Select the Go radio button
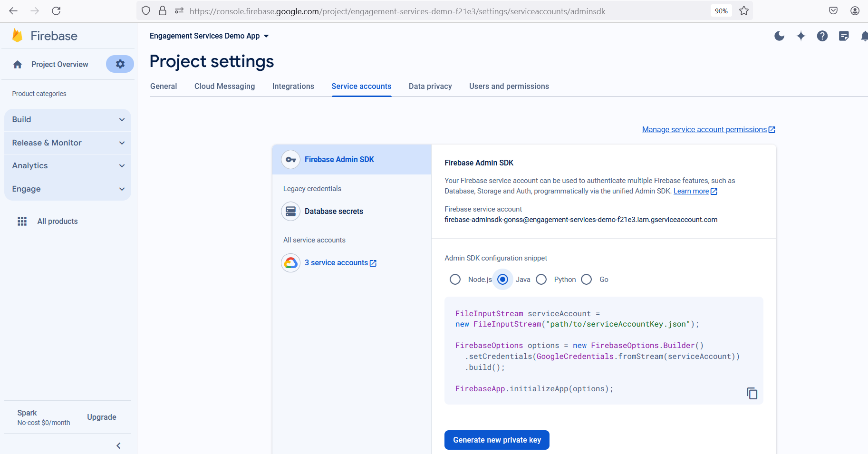This screenshot has height=454, width=868. click(x=587, y=280)
